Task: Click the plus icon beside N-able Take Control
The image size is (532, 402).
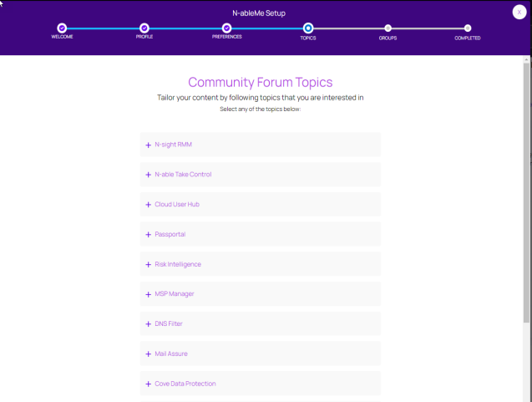Action: (149, 175)
